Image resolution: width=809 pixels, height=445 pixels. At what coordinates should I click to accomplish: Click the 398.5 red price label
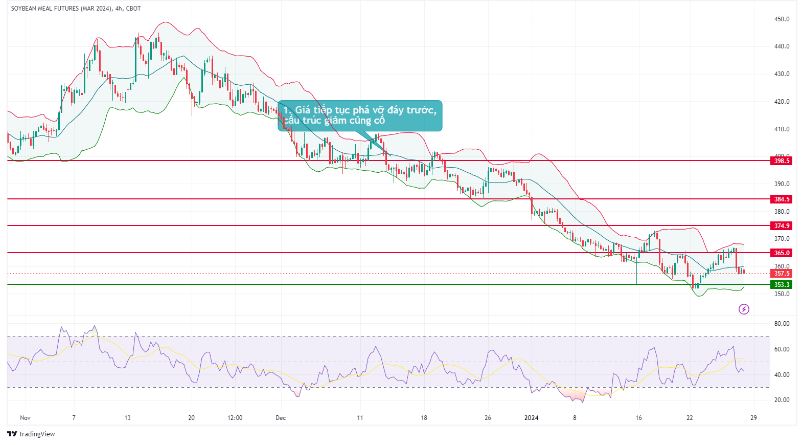point(782,160)
